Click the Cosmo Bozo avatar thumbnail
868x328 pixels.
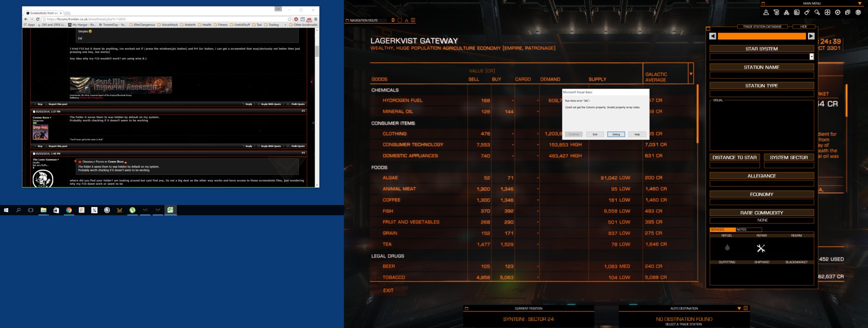[40, 132]
